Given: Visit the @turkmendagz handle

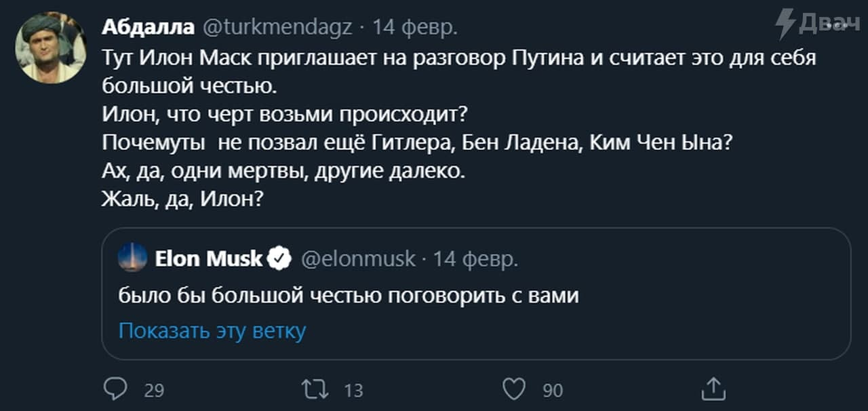Looking at the screenshot, I should pyautogui.click(x=277, y=27).
